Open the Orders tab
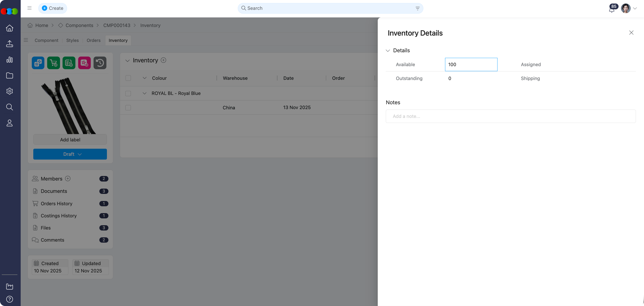Screen dimensions: 644x306 point(93,40)
